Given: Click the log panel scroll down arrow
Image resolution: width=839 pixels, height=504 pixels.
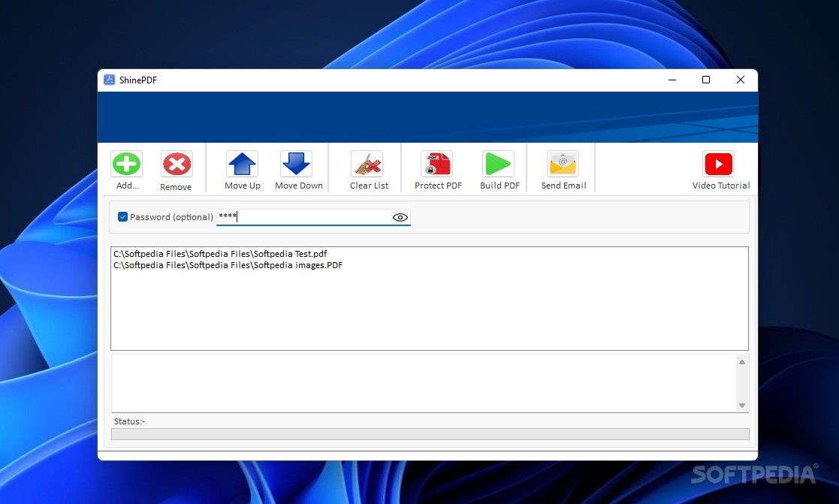Looking at the screenshot, I should [742, 406].
